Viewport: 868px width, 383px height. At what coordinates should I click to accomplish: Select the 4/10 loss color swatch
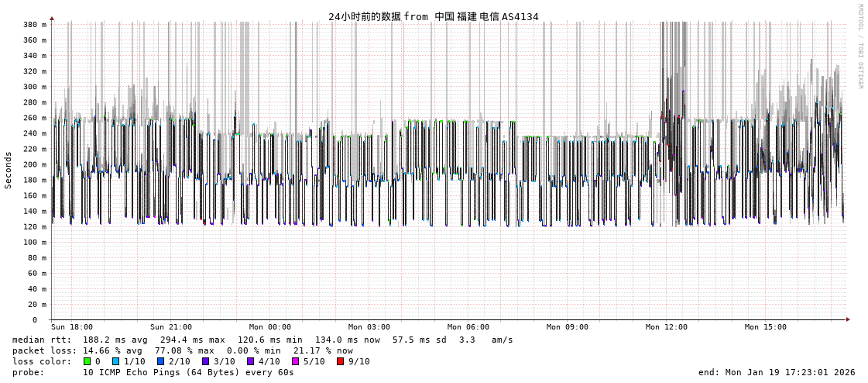tap(250, 361)
